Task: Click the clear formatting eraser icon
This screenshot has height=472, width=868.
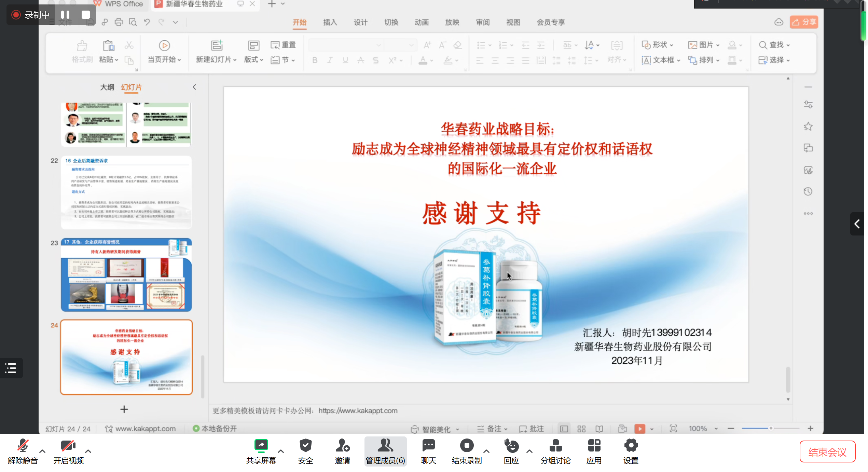Action: [x=457, y=45]
